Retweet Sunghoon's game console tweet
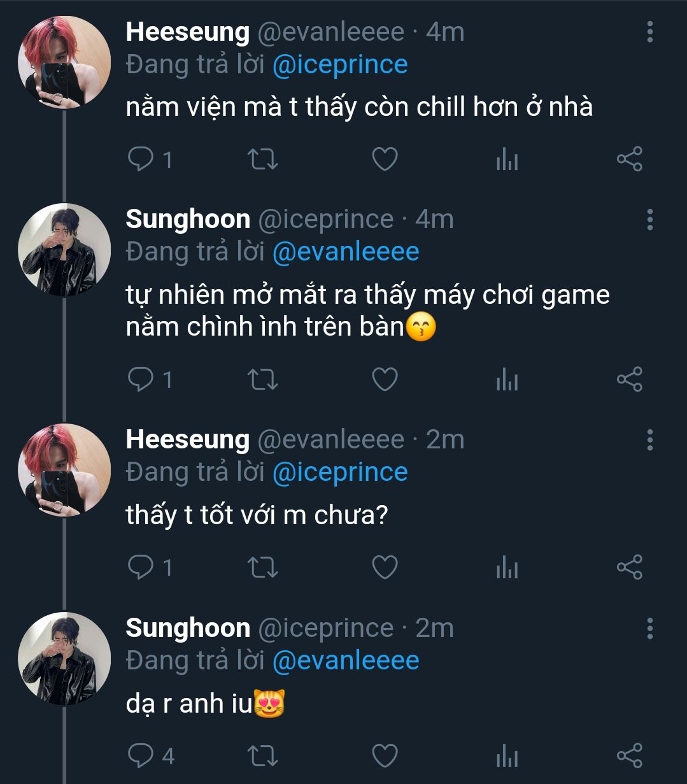This screenshot has height=784, width=687. (262, 380)
